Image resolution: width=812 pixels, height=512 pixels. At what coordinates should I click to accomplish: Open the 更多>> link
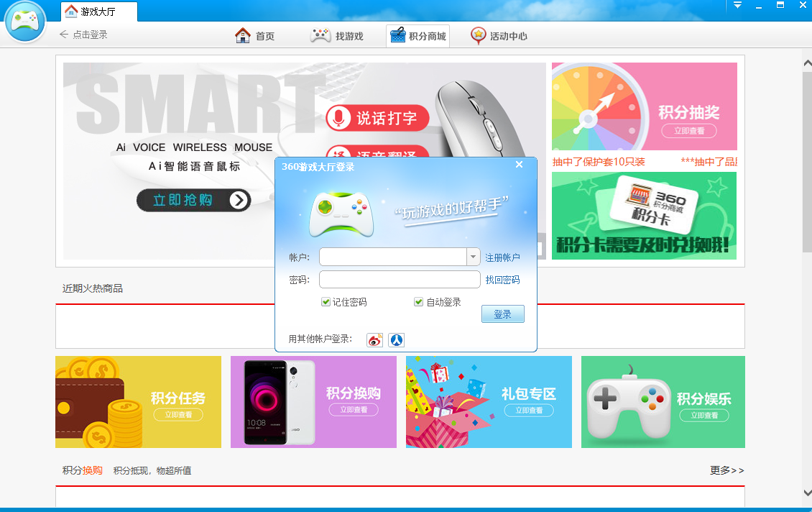(726, 470)
